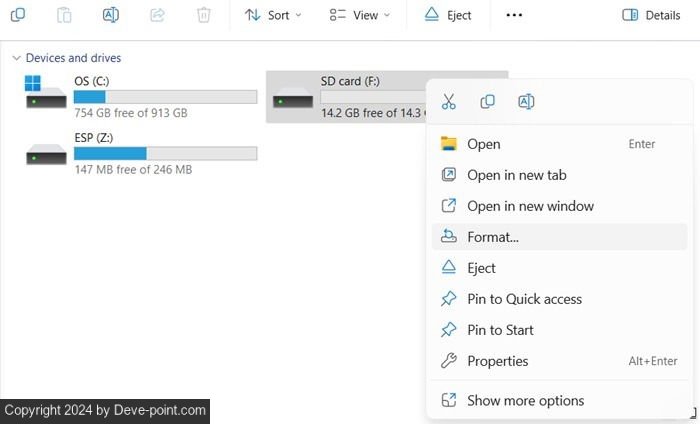Click the Delete trash icon in toolbar
Screen dimensions: 700x424
coord(204,15)
